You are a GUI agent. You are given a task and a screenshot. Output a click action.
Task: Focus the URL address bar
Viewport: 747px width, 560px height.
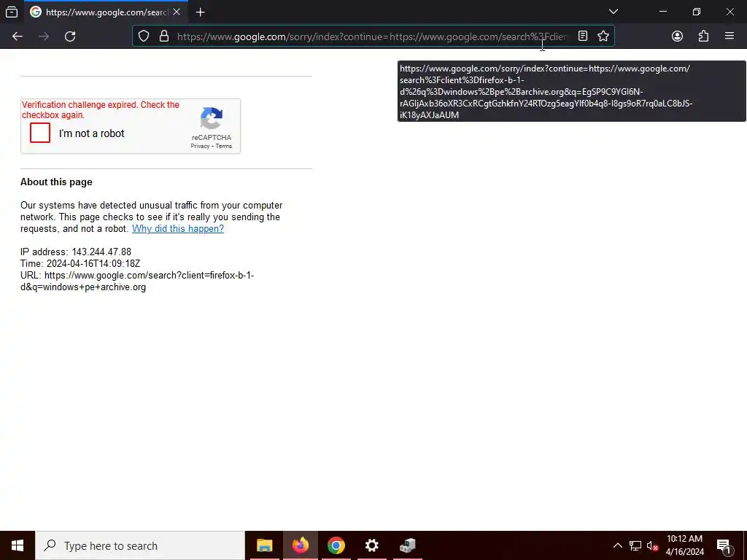click(x=372, y=36)
